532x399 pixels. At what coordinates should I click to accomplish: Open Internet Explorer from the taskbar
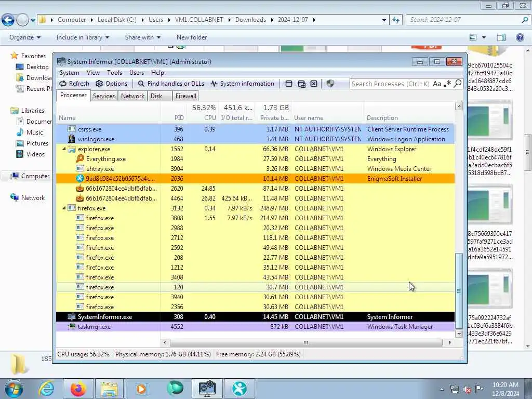pyautogui.click(x=46, y=389)
